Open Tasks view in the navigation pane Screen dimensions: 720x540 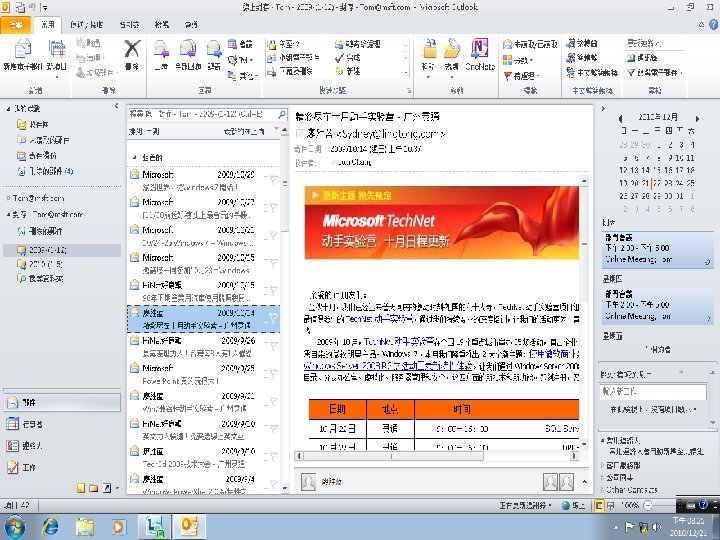(x=62, y=467)
